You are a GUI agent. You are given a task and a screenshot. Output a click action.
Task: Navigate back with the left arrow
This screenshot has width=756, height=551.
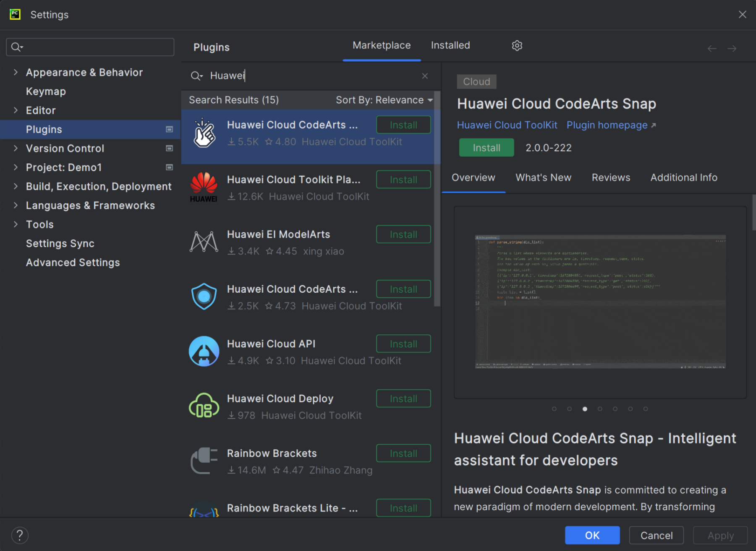(x=712, y=49)
